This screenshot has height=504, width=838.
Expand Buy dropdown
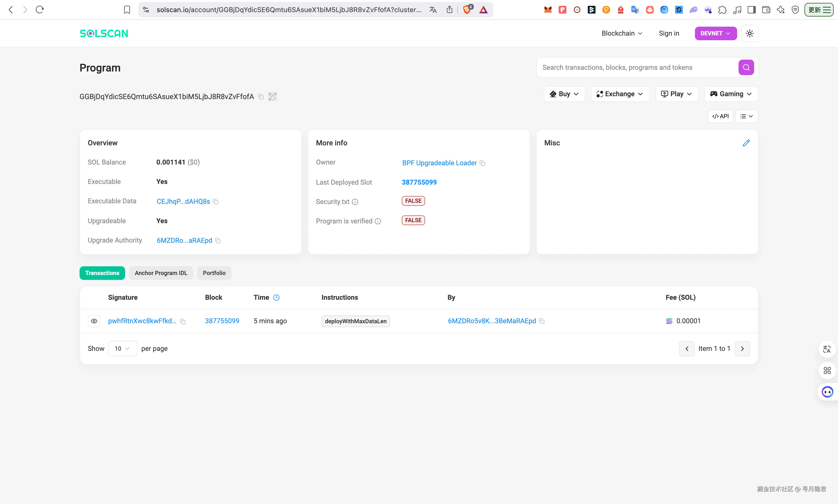[564, 94]
